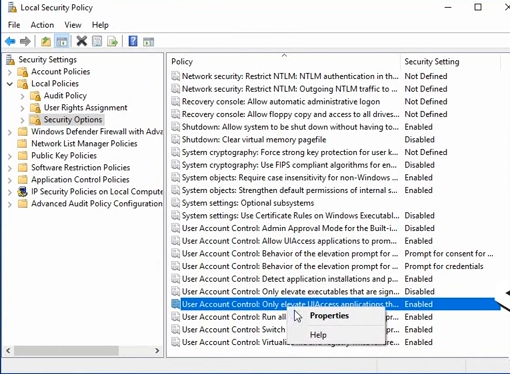This screenshot has height=374, width=510.
Task: Click the Back arrow toolbar icon
Action: click(10, 42)
